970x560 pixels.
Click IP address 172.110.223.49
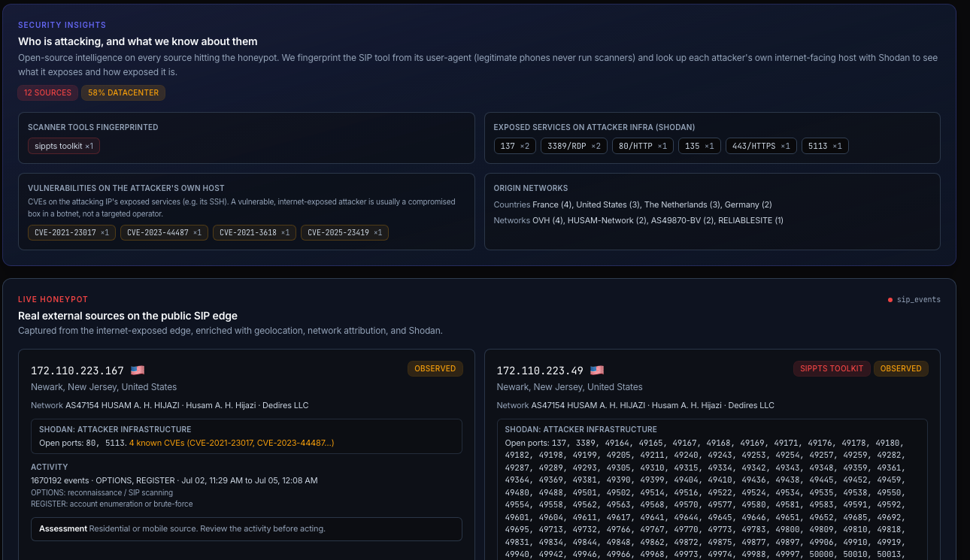540,371
